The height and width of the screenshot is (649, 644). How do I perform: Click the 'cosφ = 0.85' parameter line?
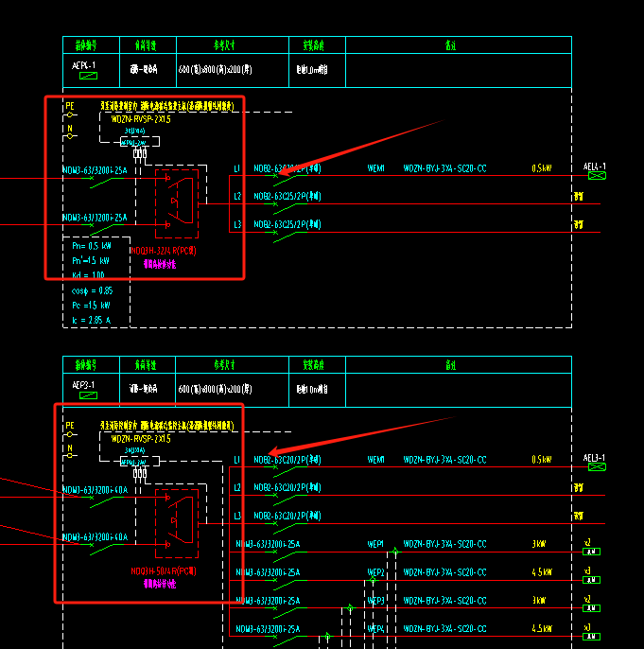point(92,290)
